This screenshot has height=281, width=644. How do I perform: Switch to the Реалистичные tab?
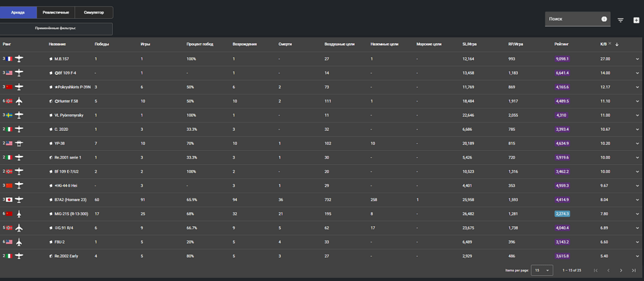(56, 12)
